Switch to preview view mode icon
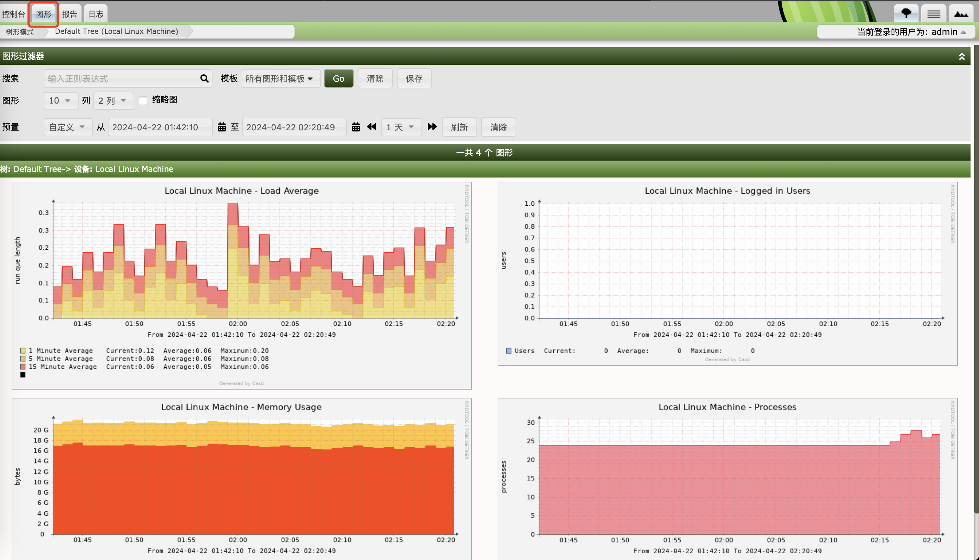979x560 pixels. [961, 13]
